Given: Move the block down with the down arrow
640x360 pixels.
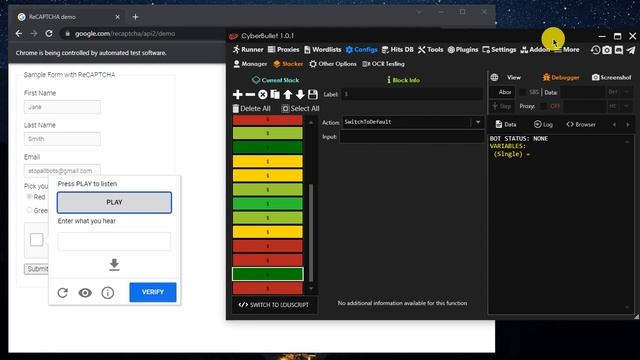Looking at the screenshot, I should click(x=300, y=95).
